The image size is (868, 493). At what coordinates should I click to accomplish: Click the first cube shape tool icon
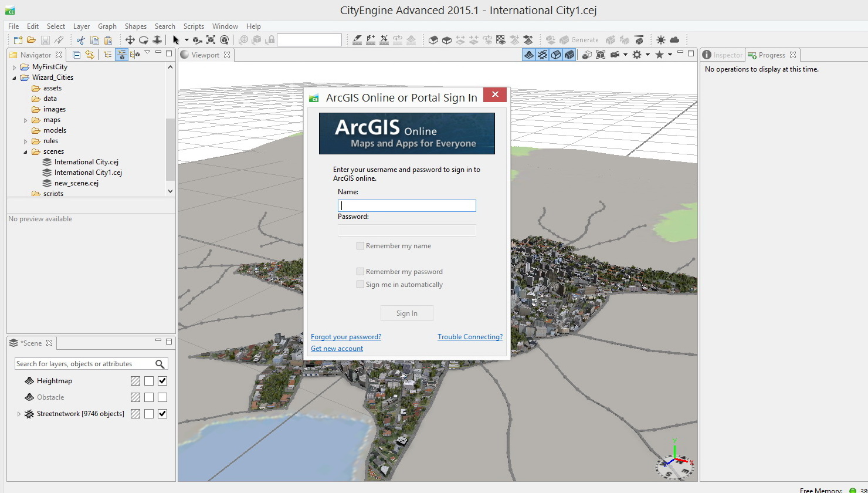coord(433,40)
